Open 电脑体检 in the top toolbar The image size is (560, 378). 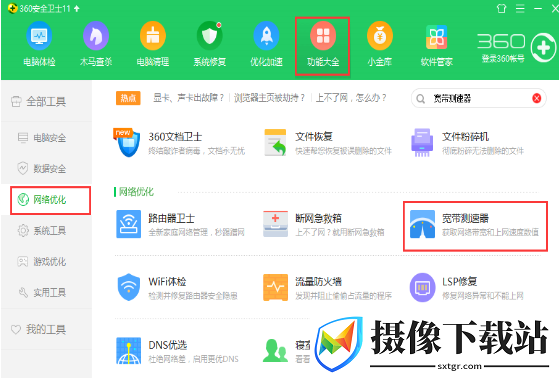click(x=39, y=45)
